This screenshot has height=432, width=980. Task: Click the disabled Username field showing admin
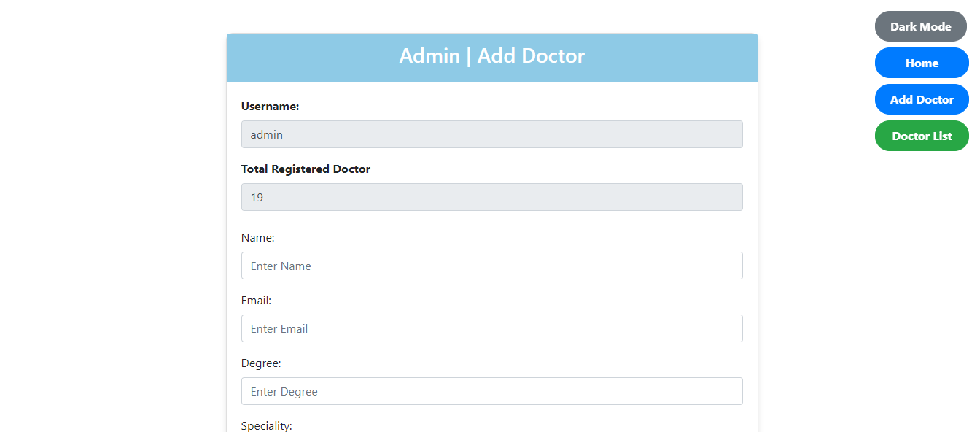coord(492,134)
